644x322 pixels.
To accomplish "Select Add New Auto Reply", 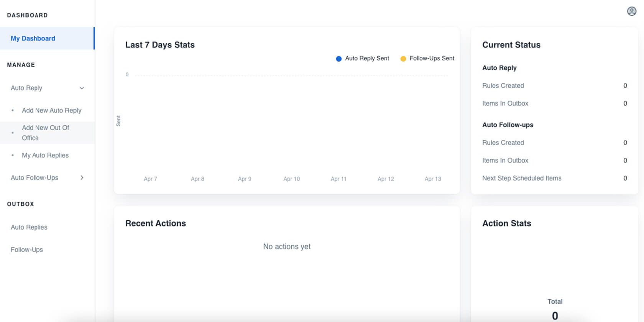I will [51, 110].
